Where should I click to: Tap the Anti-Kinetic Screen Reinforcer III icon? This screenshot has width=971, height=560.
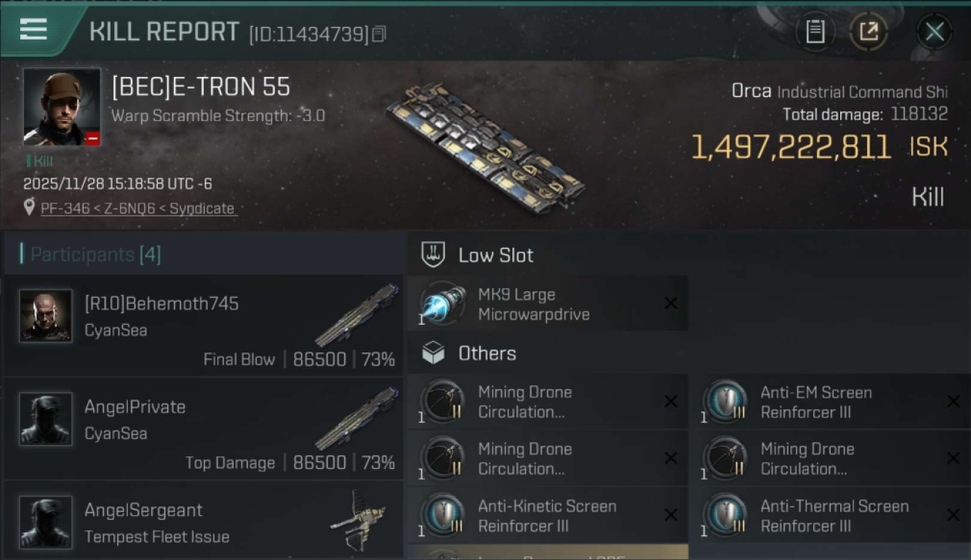point(443,515)
